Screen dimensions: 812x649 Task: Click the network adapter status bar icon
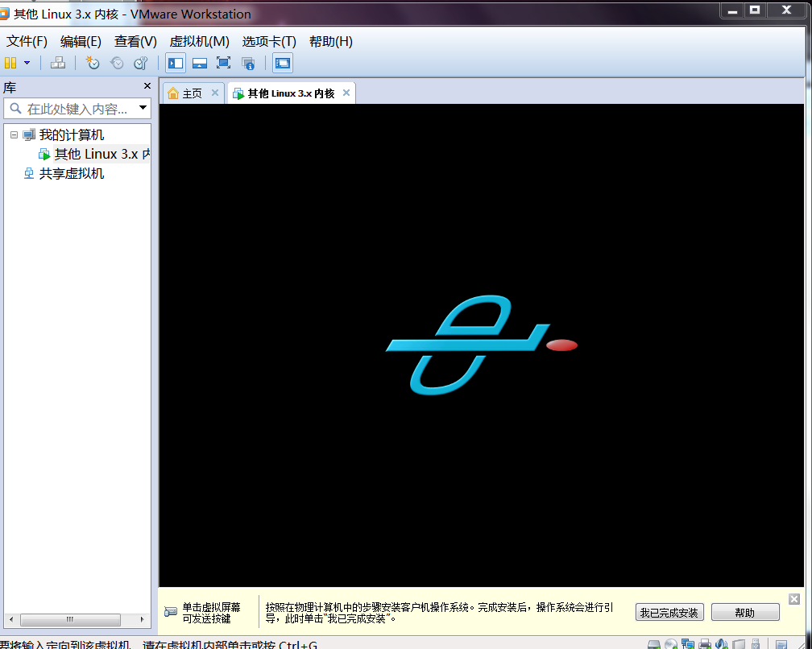pyautogui.click(x=688, y=644)
